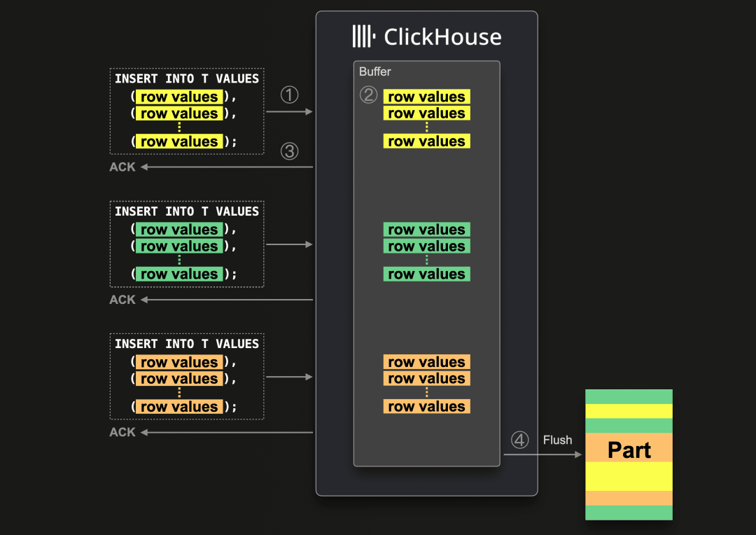
Task: Click the bottom green stripe of Part
Action: (x=629, y=513)
